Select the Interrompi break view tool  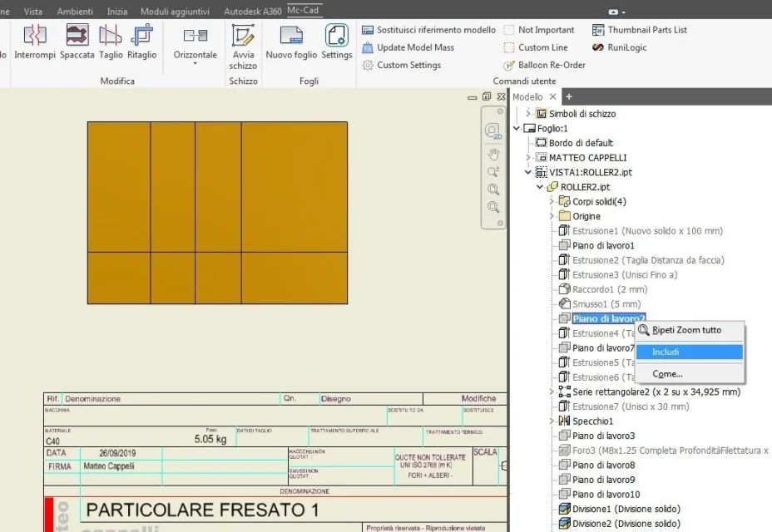[x=34, y=42]
